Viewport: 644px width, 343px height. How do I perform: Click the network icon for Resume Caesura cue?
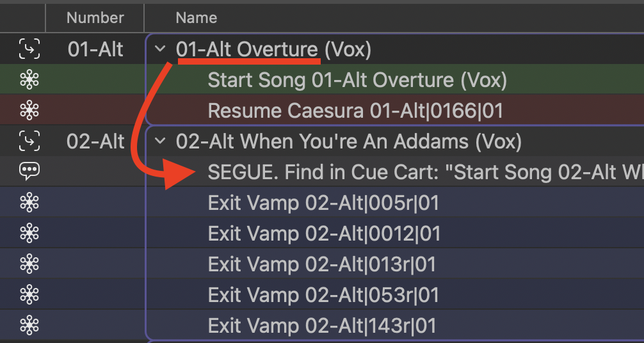coord(29,110)
